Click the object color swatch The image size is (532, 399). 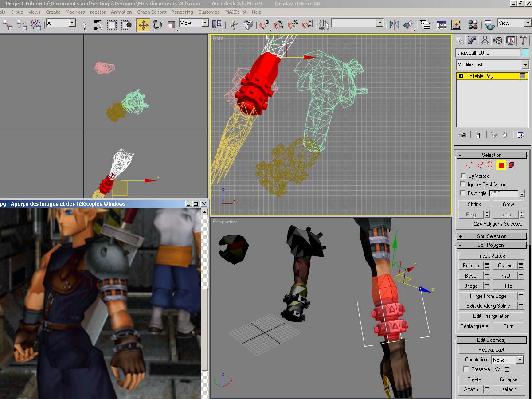click(x=525, y=53)
